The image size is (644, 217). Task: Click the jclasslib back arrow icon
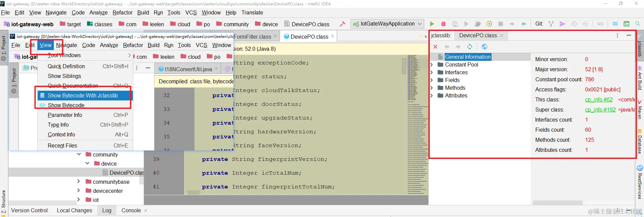[447, 47]
